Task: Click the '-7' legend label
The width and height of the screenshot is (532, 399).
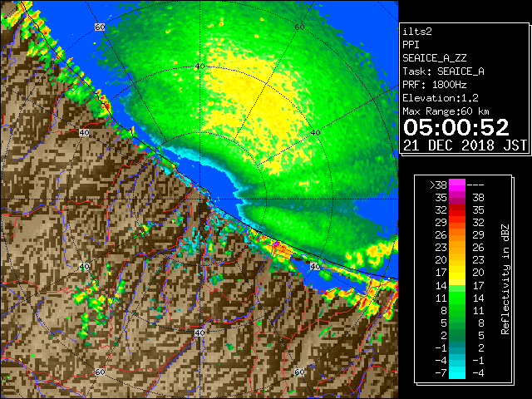Action: 441,373
